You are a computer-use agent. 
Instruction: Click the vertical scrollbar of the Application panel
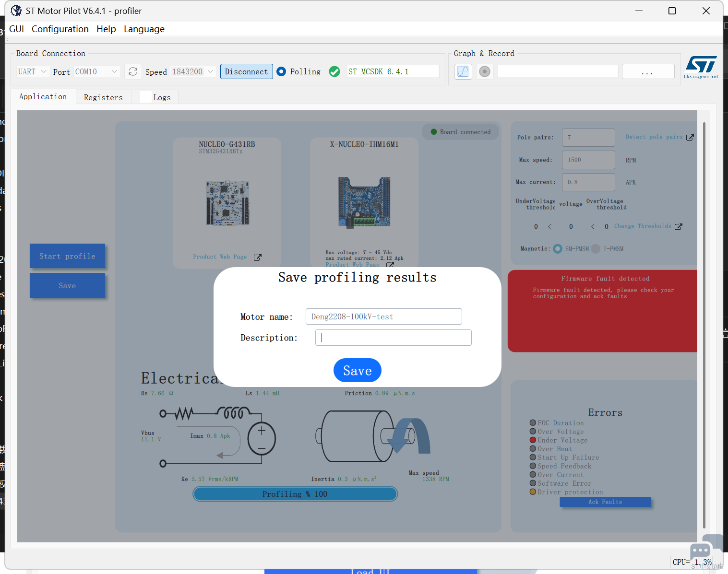point(704,326)
